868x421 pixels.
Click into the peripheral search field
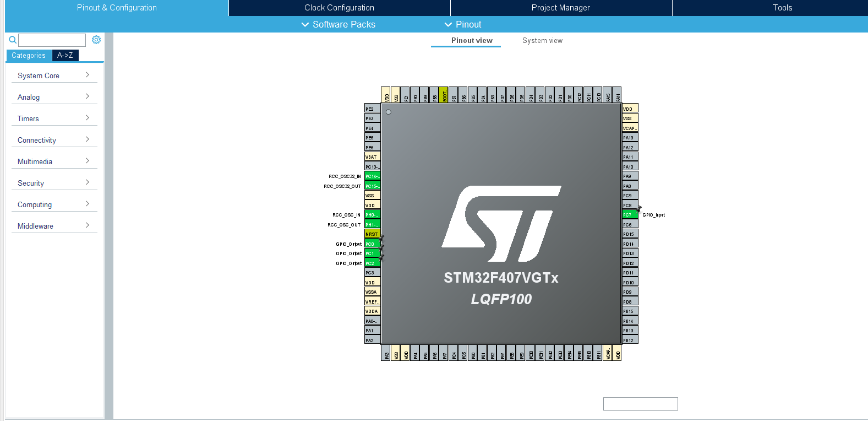point(52,40)
